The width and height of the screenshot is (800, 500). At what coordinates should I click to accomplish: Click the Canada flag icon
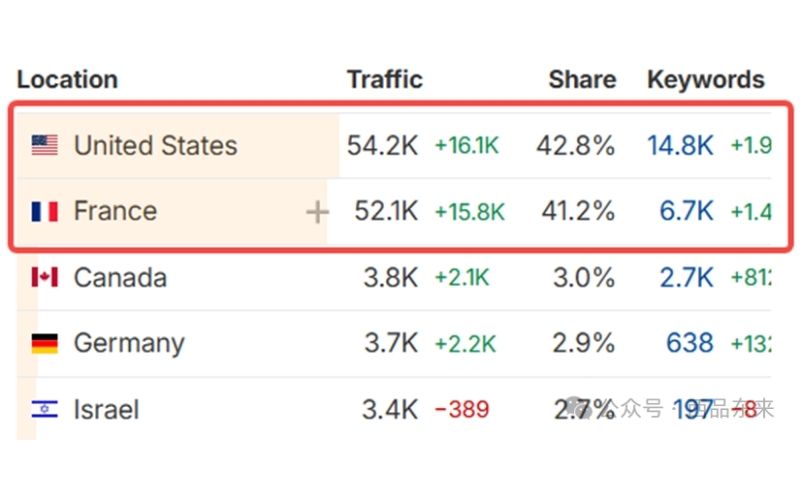(44, 278)
